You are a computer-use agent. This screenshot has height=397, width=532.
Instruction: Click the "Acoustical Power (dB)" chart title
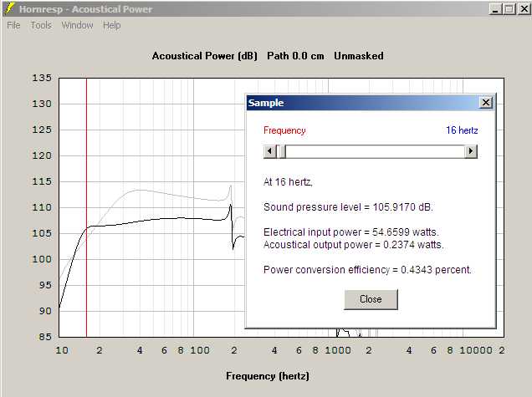(x=205, y=56)
